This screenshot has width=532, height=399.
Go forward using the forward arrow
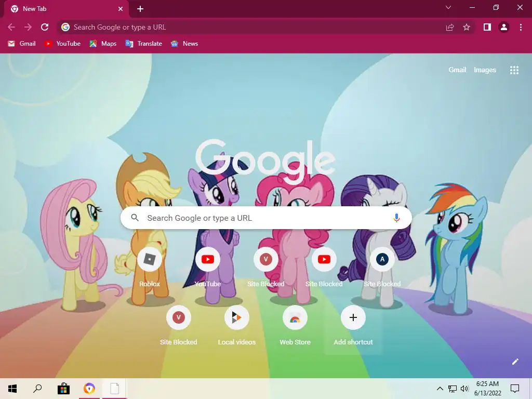(28, 27)
